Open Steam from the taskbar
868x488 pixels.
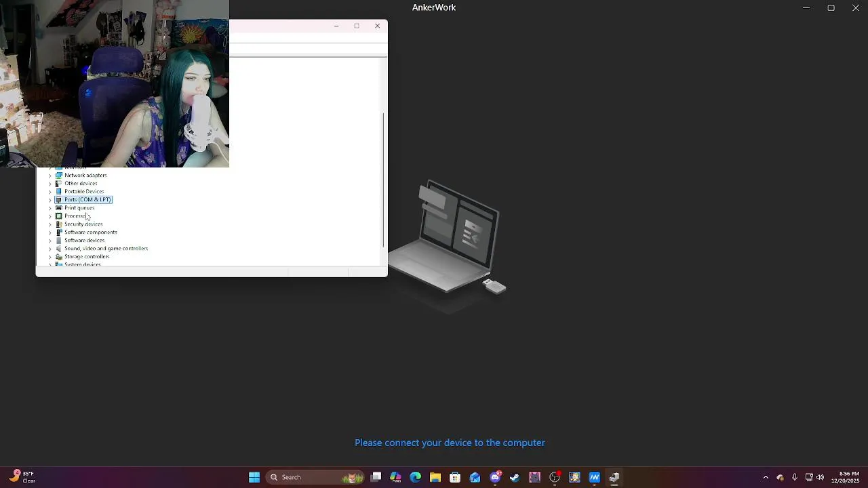click(515, 477)
